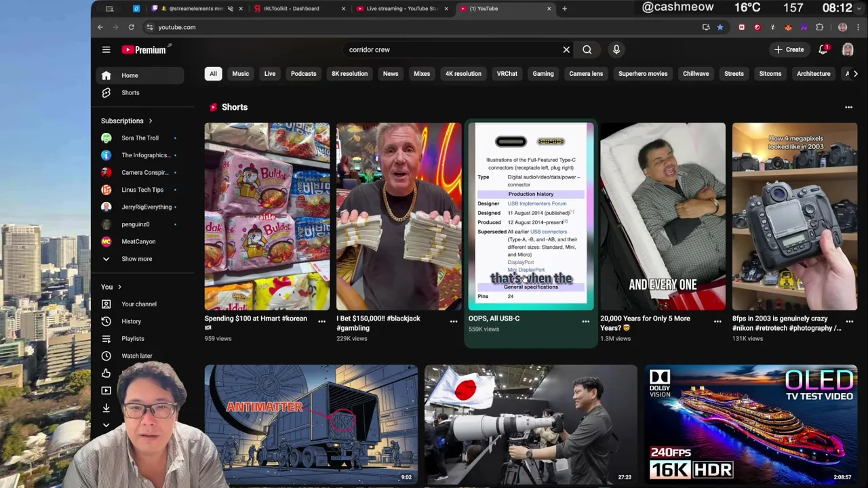
Task: Select the VRChat filter chip
Action: (507, 74)
